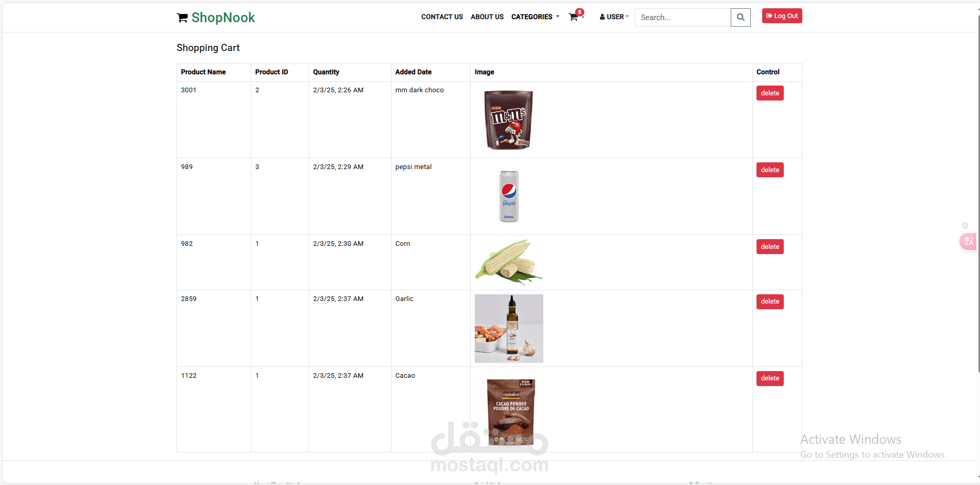The image size is (980, 485).
Task: Delete the mm dark choco item
Action: 770,93
